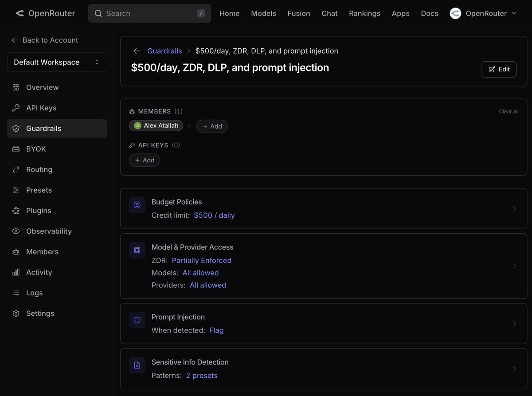Click the guardrail page title heading
Image resolution: width=532 pixels, height=396 pixels.
[230, 68]
